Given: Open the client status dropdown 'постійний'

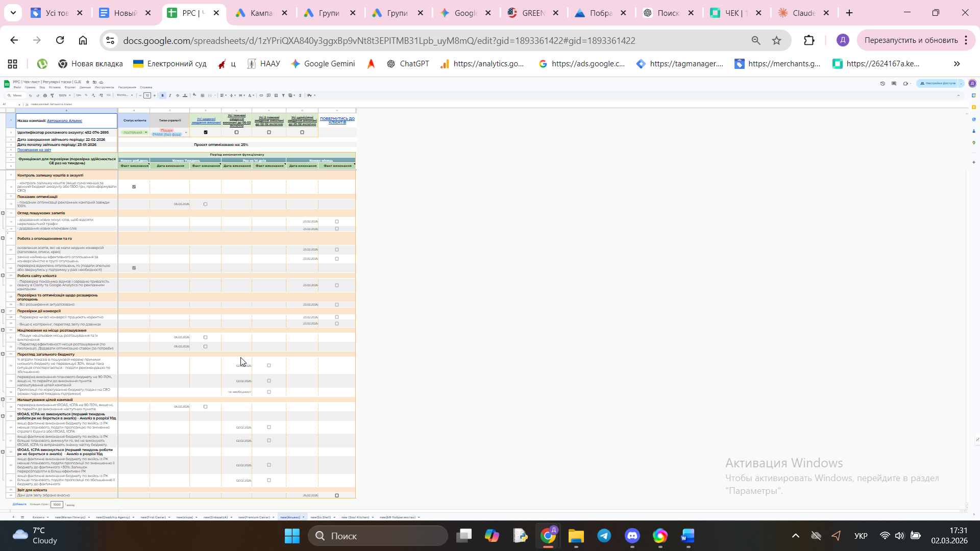Looking at the screenshot, I should click(135, 132).
